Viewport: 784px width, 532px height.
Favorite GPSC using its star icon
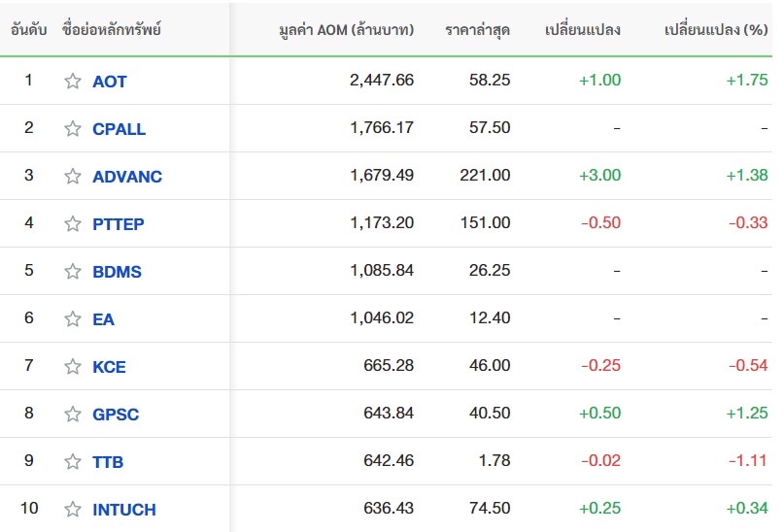tap(73, 415)
